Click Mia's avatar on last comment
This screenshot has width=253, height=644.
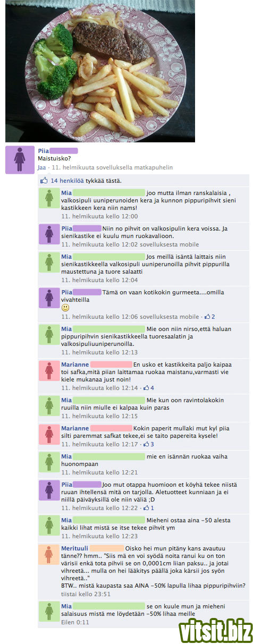pos(49,612)
